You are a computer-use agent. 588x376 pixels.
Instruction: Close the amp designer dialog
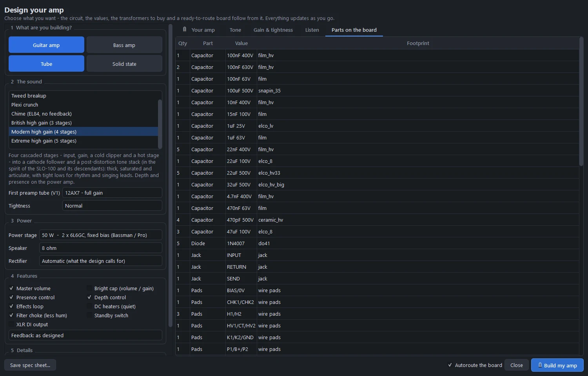(x=517, y=365)
